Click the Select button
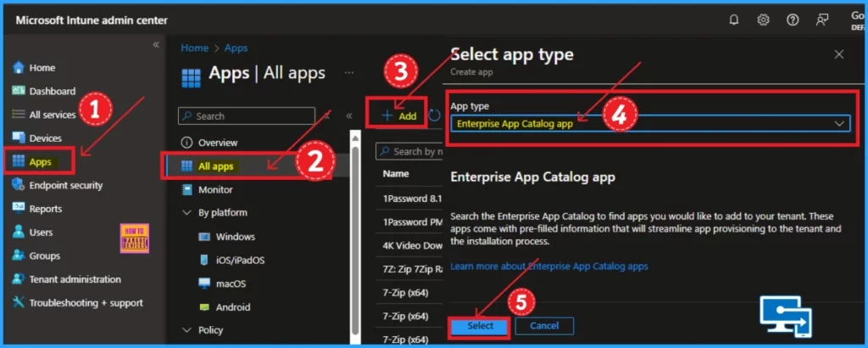 tap(480, 326)
